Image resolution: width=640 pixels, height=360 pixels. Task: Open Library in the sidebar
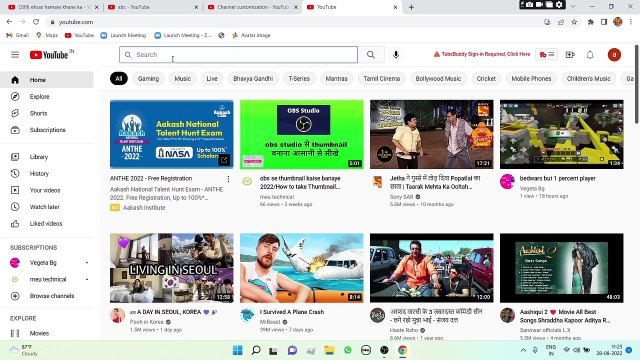(x=47, y=157)
